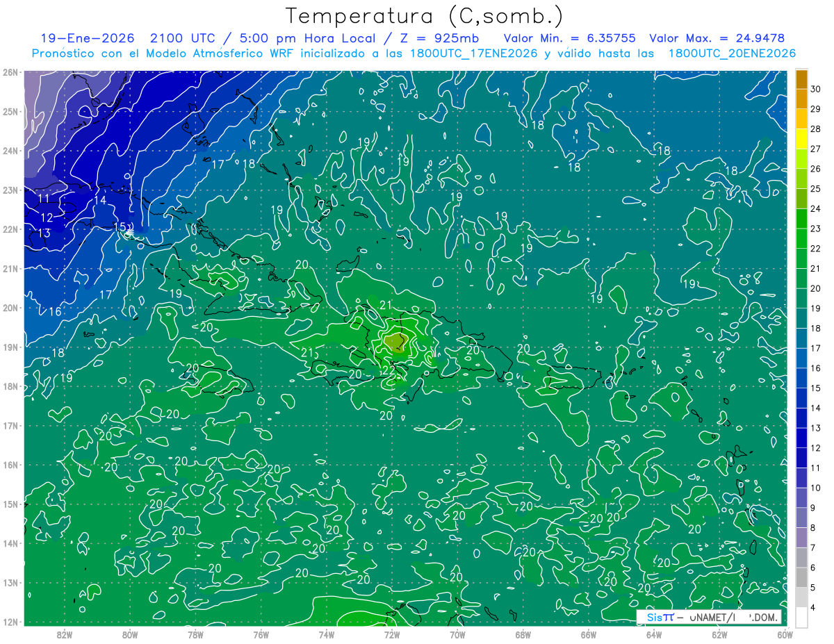
Task: Click the '76W' longitude axis label
Action: tap(261, 634)
